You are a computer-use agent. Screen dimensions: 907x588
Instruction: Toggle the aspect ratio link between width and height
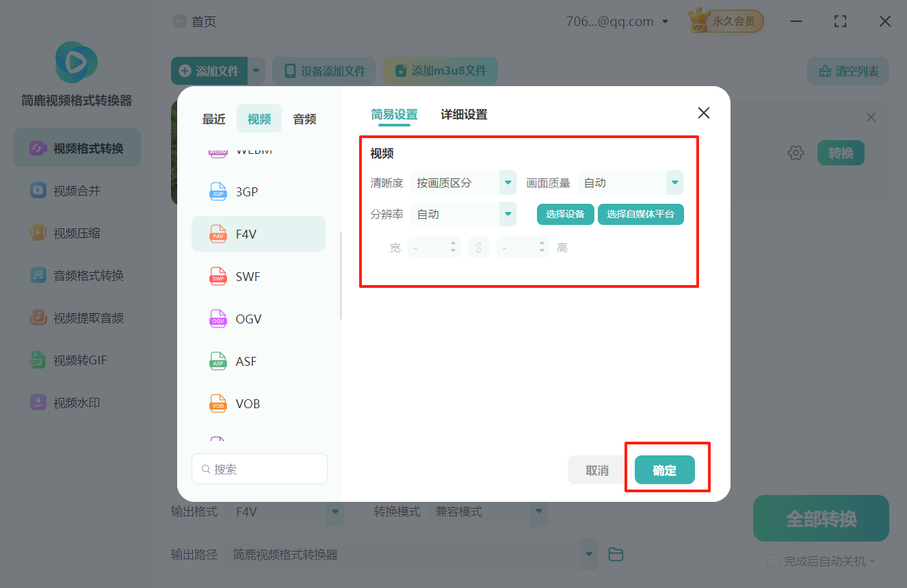pyautogui.click(x=479, y=247)
